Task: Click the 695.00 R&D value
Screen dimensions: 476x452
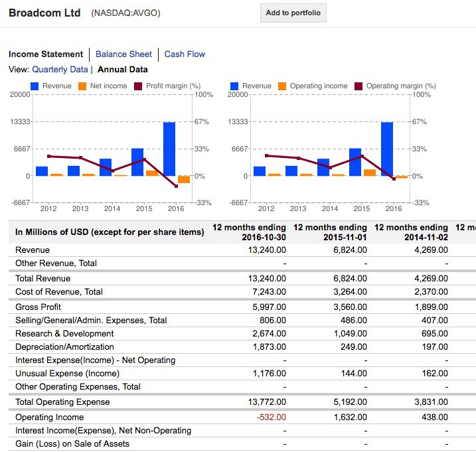Action: pos(435,334)
